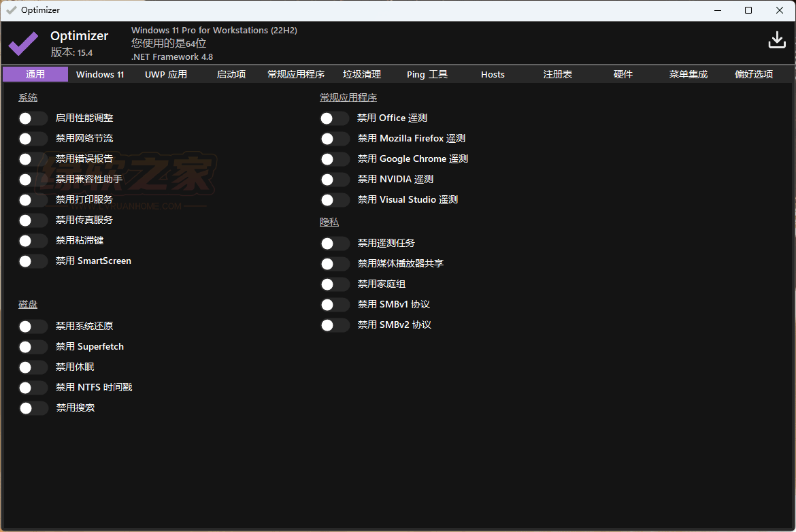Image resolution: width=796 pixels, height=532 pixels.
Task: Click the 隐私 section heading
Action: pos(329,222)
